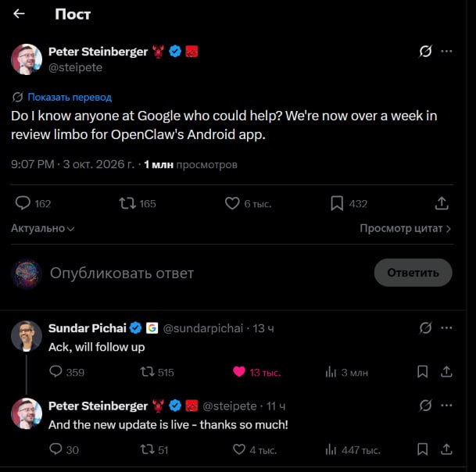Screen dimensions: 476x472
Task: Bookmark Peter's thanks reply
Action: pos(422,449)
